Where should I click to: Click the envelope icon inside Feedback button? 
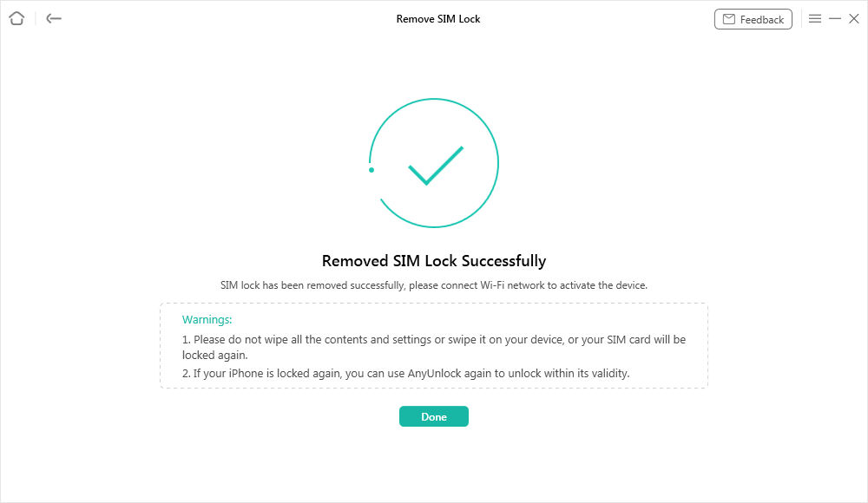coord(730,18)
